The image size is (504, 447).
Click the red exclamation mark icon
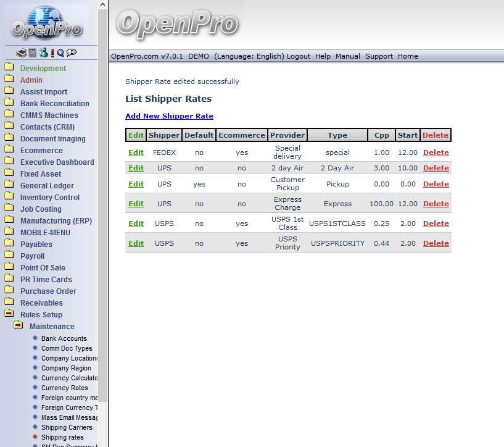point(52,53)
